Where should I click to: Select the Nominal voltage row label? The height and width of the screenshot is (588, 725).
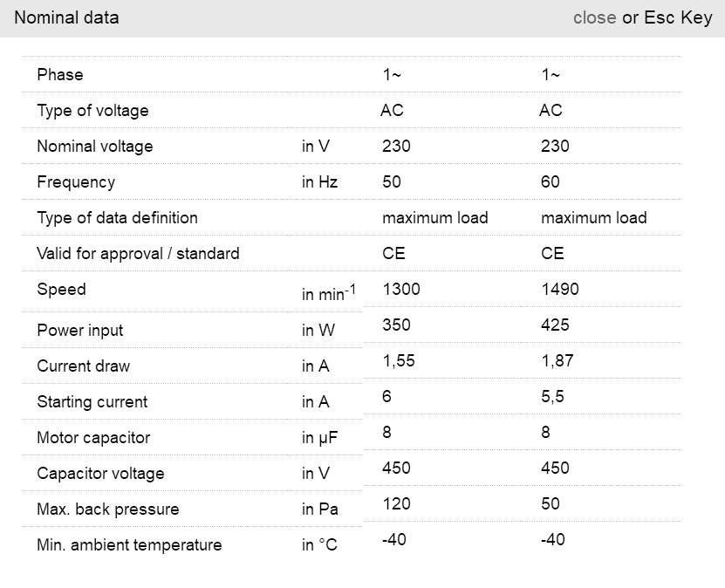[x=94, y=147]
